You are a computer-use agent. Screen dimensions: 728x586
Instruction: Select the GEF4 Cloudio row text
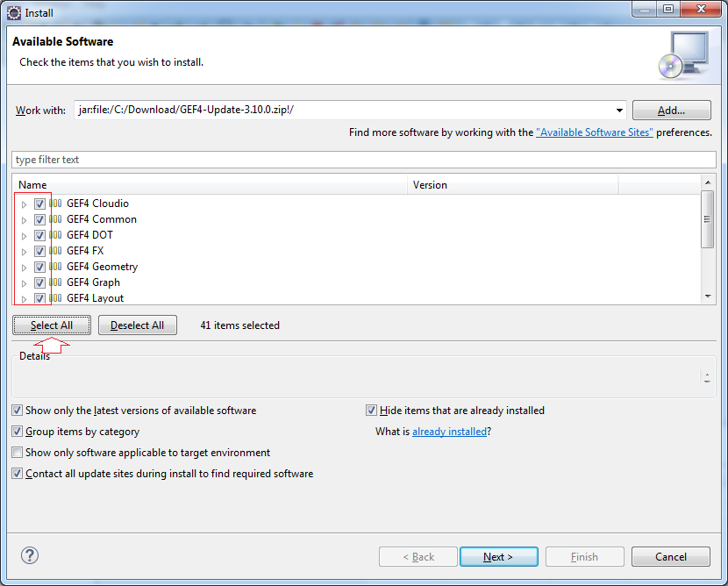97,204
